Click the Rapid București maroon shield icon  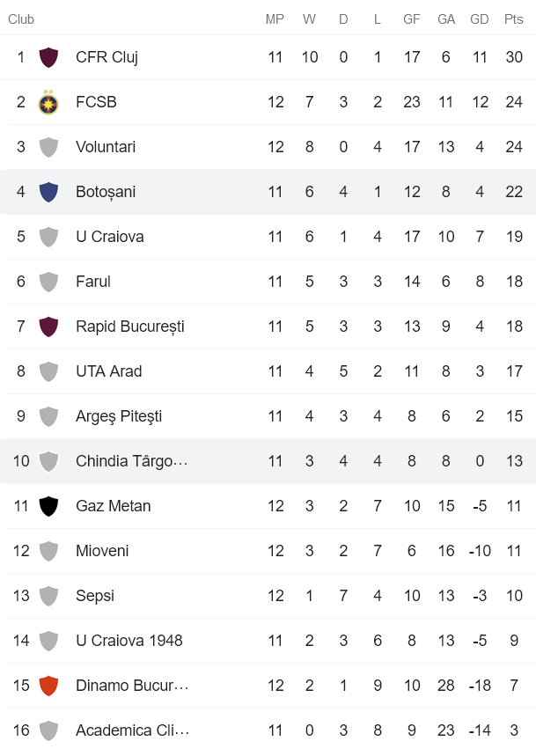49,327
